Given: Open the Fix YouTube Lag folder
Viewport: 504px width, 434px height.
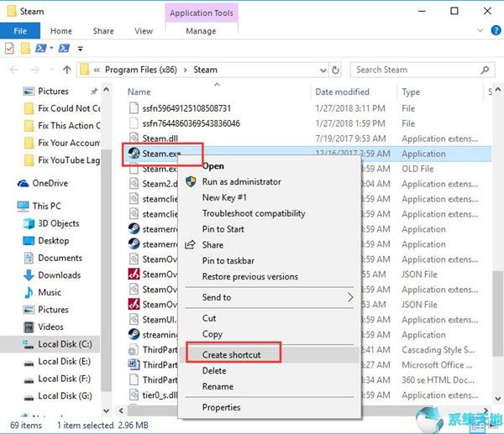Looking at the screenshot, I should pos(69,160).
